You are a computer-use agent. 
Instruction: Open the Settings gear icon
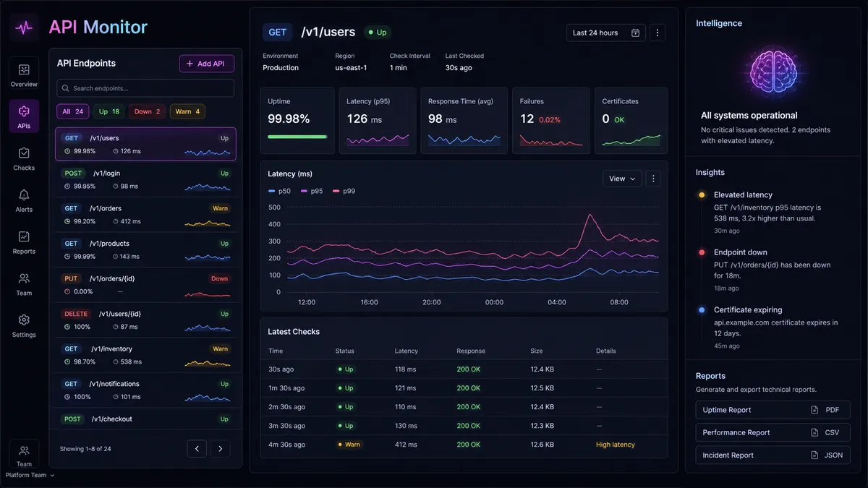coord(24,320)
